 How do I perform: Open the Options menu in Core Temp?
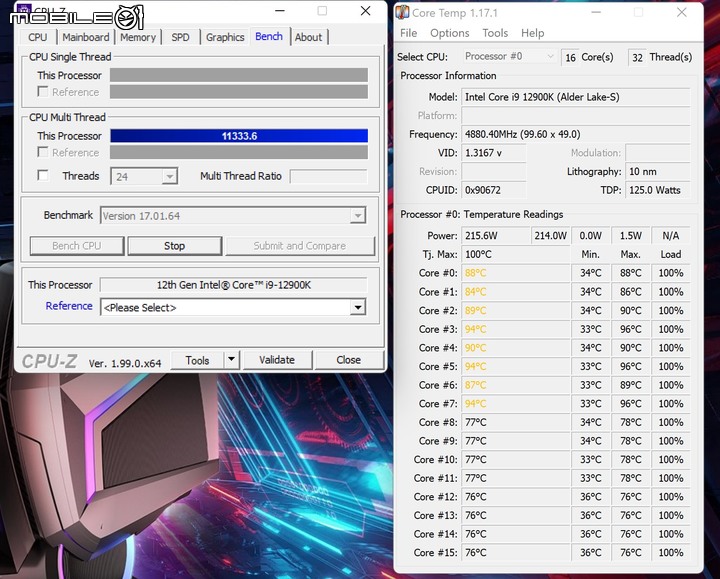(450, 33)
